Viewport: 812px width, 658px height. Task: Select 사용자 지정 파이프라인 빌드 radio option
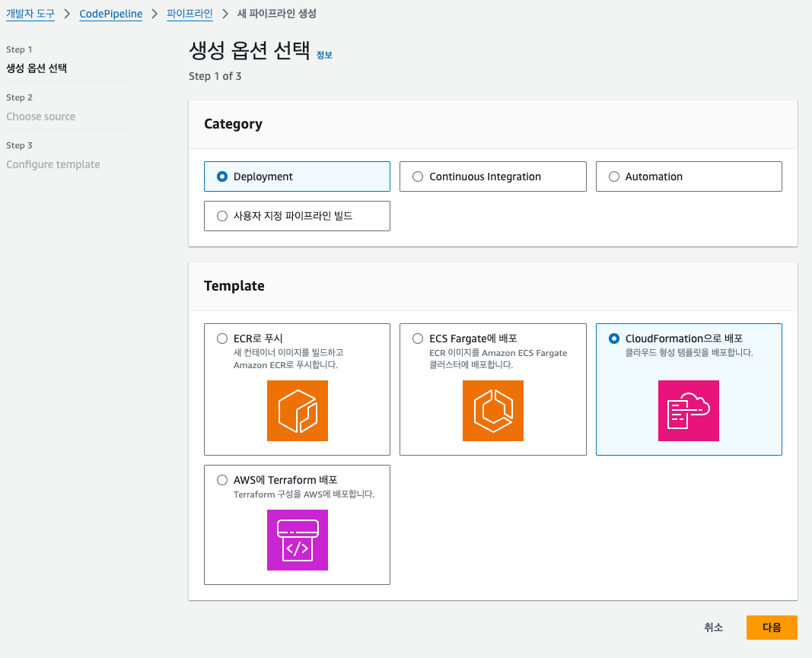coord(222,216)
